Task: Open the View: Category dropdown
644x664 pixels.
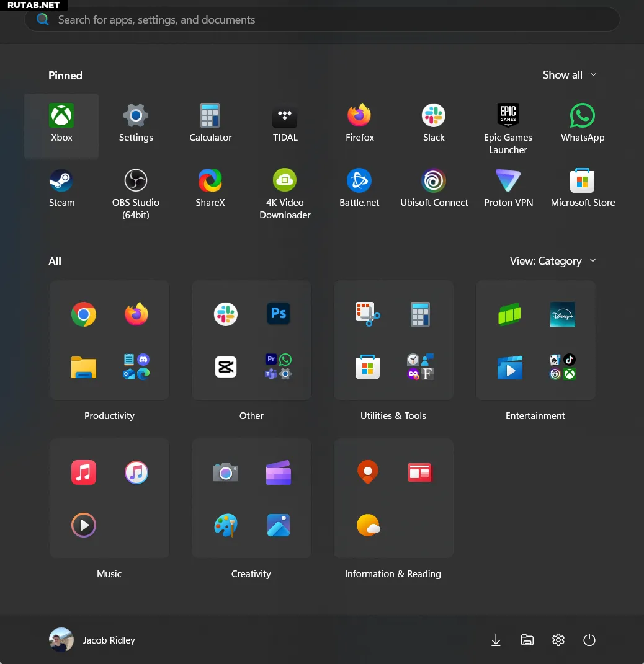Action: (x=553, y=261)
